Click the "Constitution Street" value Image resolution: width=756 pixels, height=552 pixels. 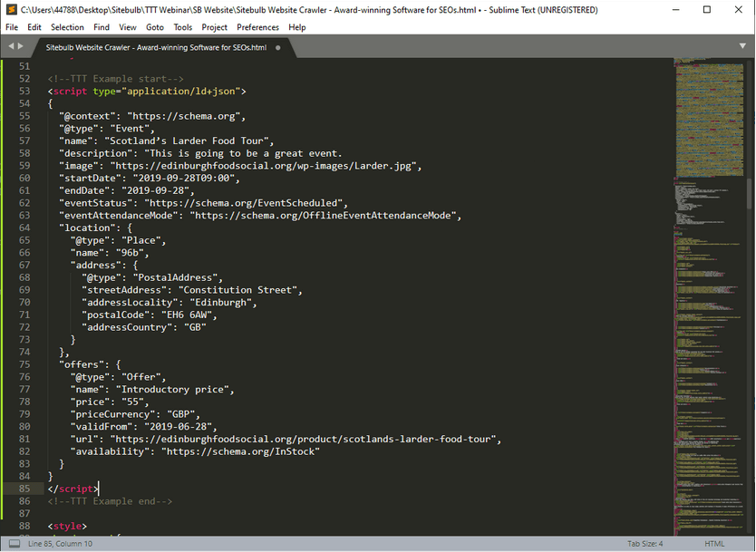pyautogui.click(x=237, y=290)
